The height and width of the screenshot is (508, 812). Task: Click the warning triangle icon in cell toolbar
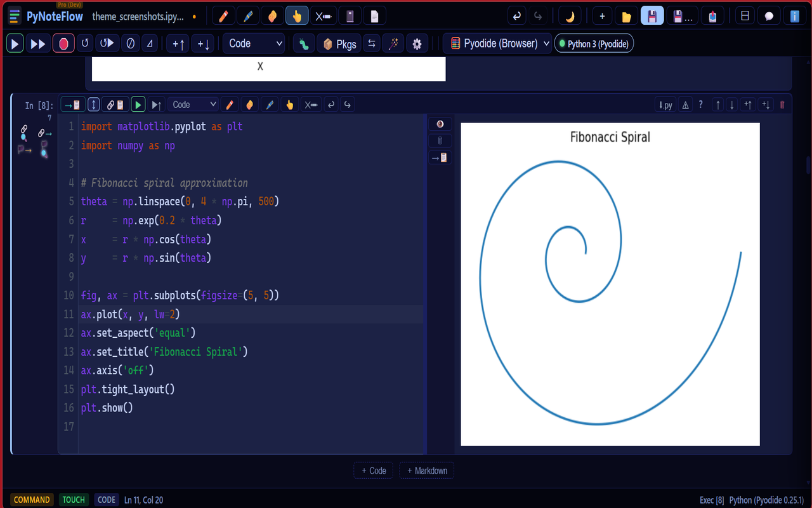686,105
